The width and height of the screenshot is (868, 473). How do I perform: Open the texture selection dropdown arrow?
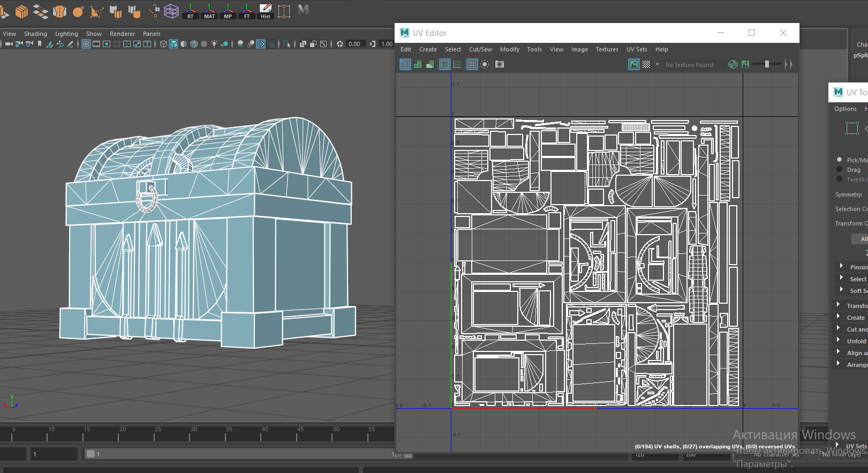658,64
